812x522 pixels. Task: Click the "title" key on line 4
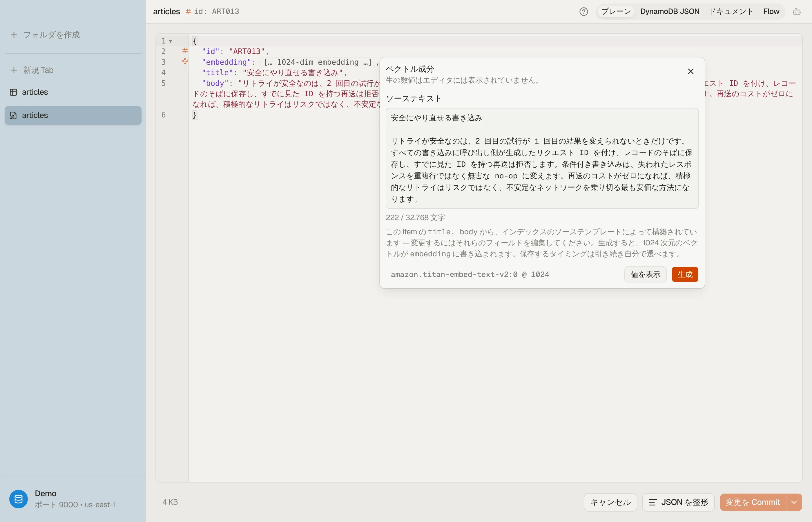pos(217,72)
